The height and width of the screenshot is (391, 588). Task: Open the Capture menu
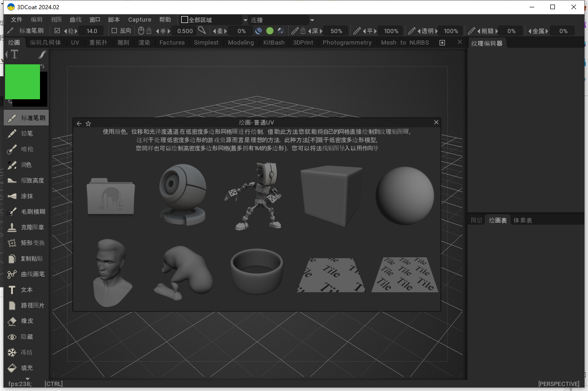[140, 20]
